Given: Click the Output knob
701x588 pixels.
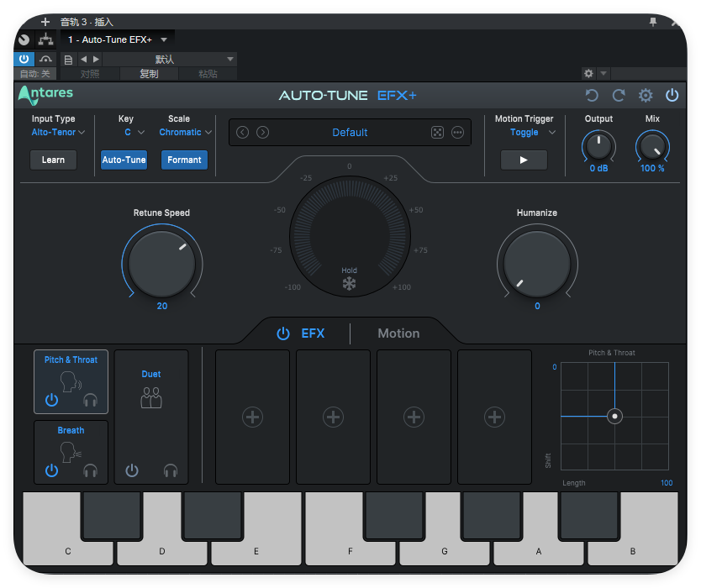Looking at the screenshot, I should pyautogui.click(x=598, y=147).
